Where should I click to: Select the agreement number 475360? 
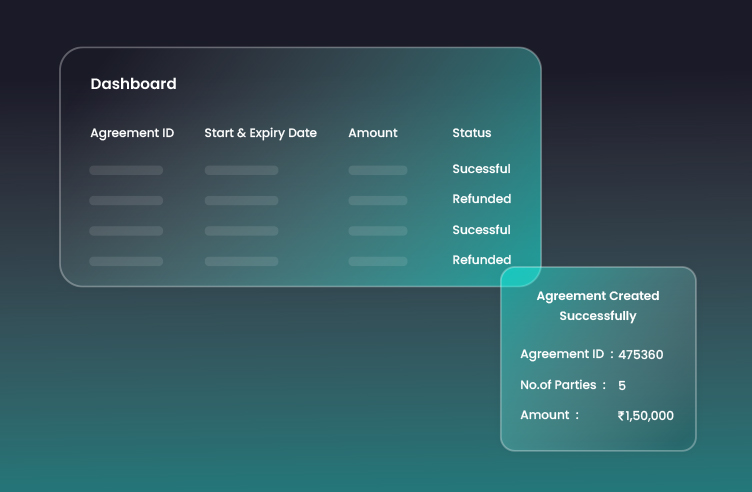640,355
